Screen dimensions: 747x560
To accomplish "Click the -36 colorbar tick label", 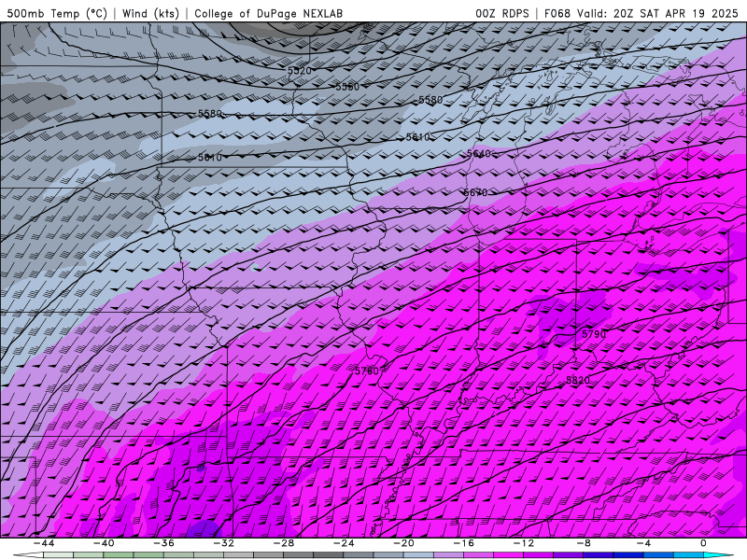I will click(163, 543).
